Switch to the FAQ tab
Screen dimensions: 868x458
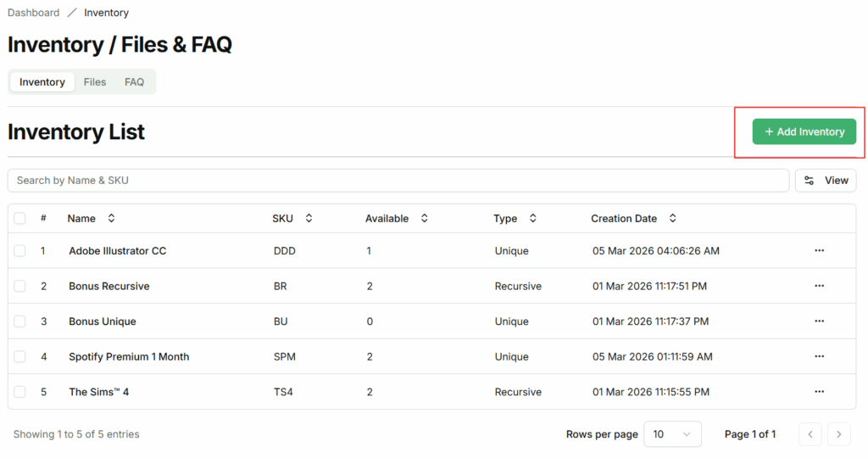click(134, 82)
